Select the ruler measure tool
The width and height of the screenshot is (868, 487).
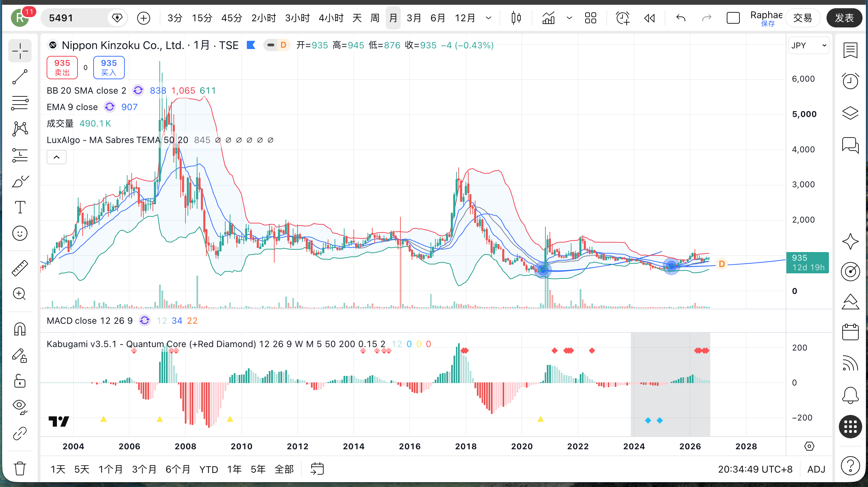pyautogui.click(x=20, y=268)
